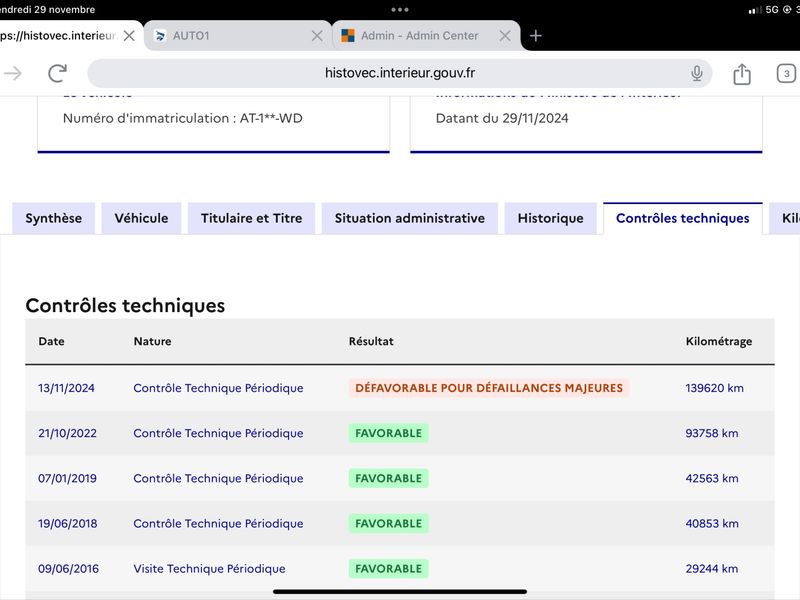Click the Contrôles techniques section heading
Image resolution: width=800 pixels, height=600 pixels.
pyautogui.click(x=125, y=306)
